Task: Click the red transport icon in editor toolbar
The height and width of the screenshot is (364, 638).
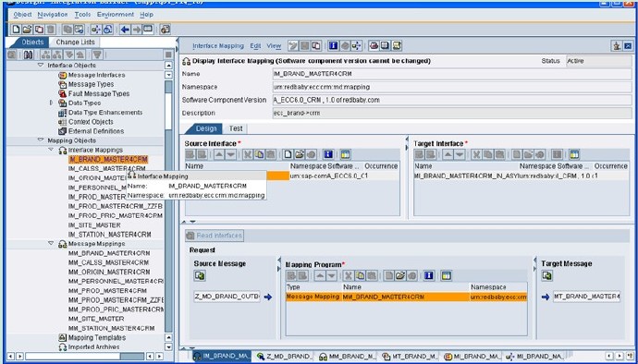Action: [x=374, y=45]
